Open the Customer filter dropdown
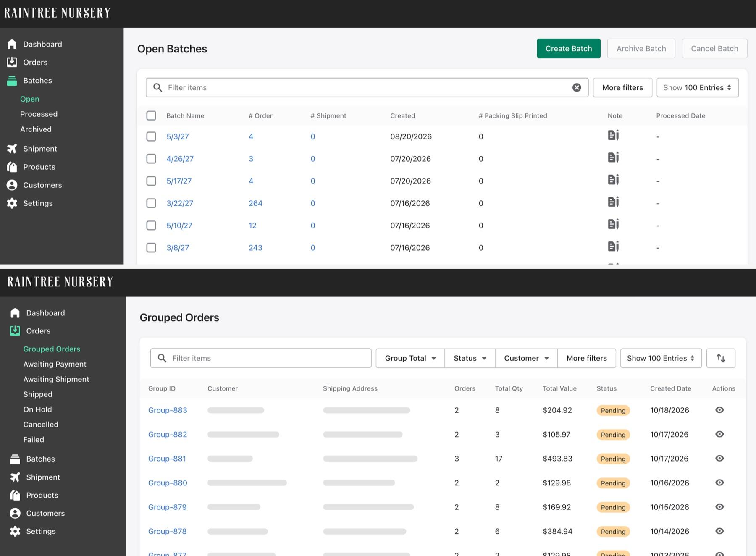This screenshot has height=556, width=756. (526, 358)
